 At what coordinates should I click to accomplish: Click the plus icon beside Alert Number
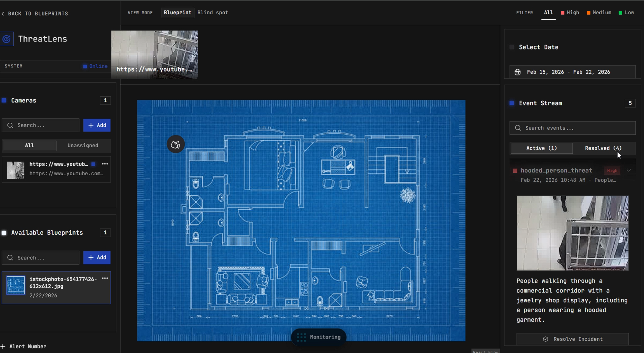pos(3,346)
